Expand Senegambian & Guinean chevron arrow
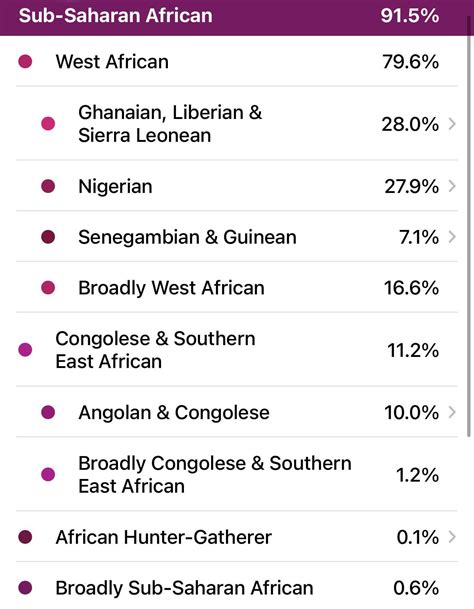Image resolution: width=474 pixels, height=609 pixels. pos(452,237)
